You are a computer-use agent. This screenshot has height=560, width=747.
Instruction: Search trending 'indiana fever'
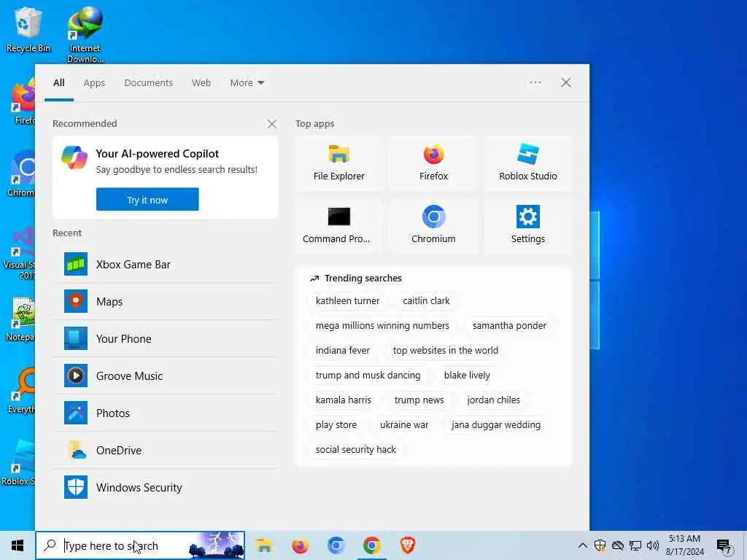(343, 351)
